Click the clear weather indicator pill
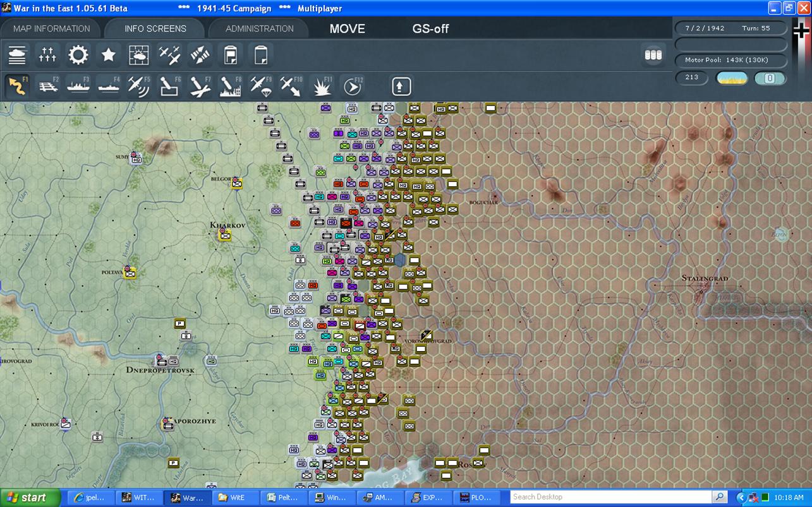Viewport: 812px width, 507px height. (x=732, y=78)
